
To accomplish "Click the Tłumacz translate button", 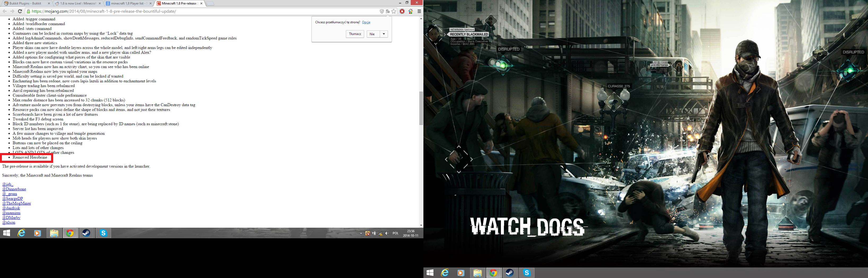I will tap(355, 34).
